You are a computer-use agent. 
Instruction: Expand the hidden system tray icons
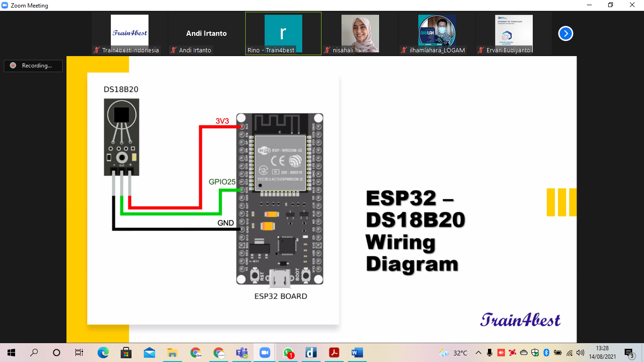click(x=479, y=353)
